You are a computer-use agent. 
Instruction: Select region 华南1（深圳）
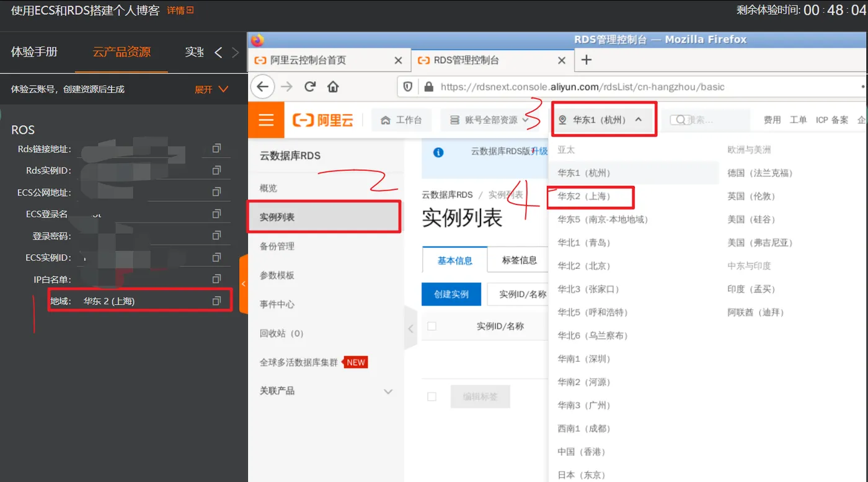583,359
